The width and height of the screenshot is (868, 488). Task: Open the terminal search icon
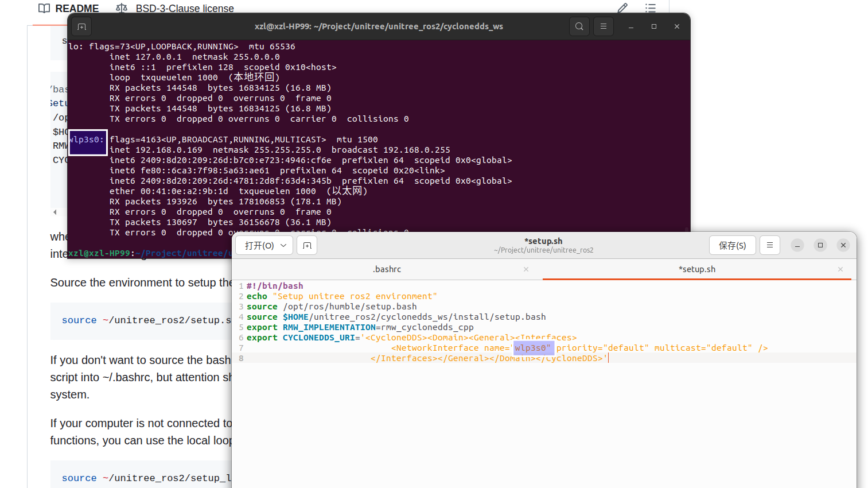tap(579, 26)
